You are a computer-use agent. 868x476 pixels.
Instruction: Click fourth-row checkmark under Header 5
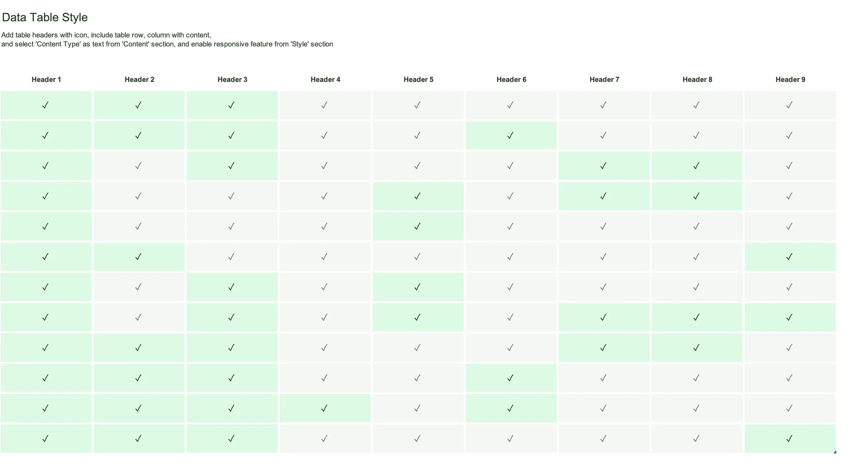418,196
